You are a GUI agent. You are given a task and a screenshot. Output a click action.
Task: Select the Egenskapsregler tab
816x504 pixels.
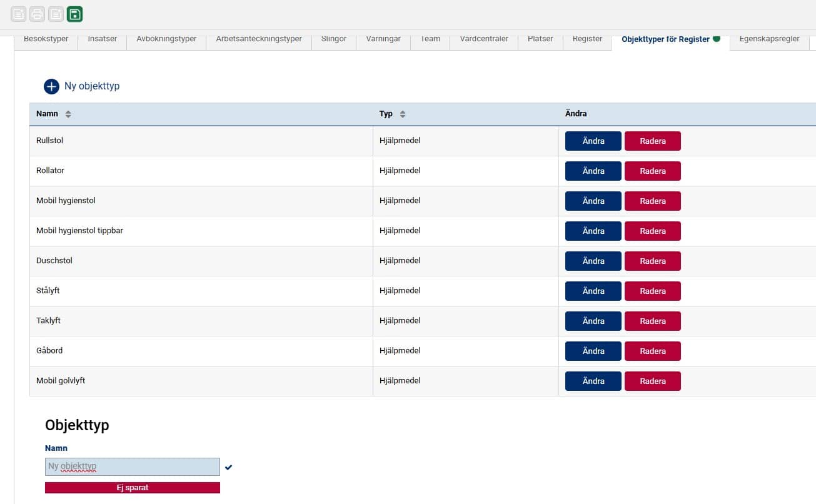pos(769,39)
